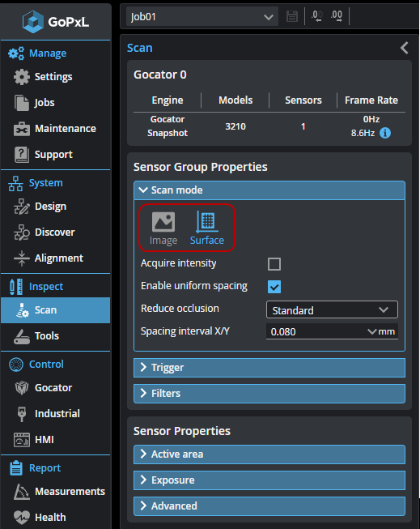This screenshot has width=420, height=529.
Task: Click the decrease decimal places icon
Action: [x=316, y=16]
